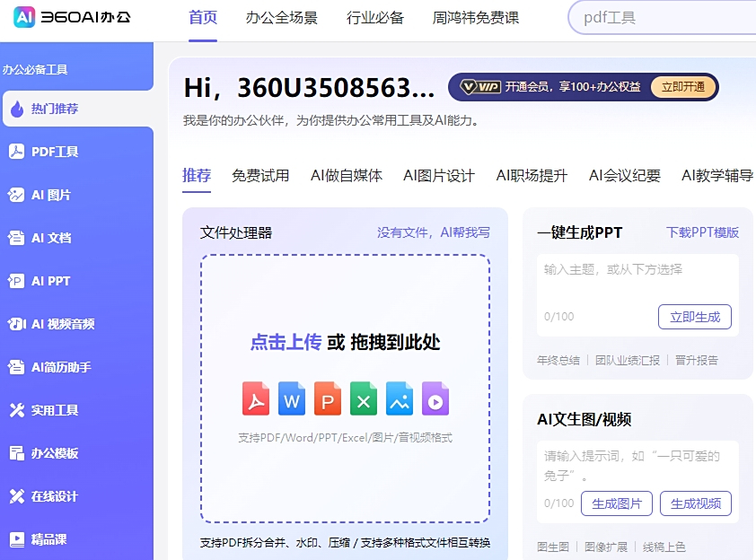This screenshot has width=756, height=560.
Task: Select 办公全场景 in the top navigation
Action: click(x=283, y=17)
